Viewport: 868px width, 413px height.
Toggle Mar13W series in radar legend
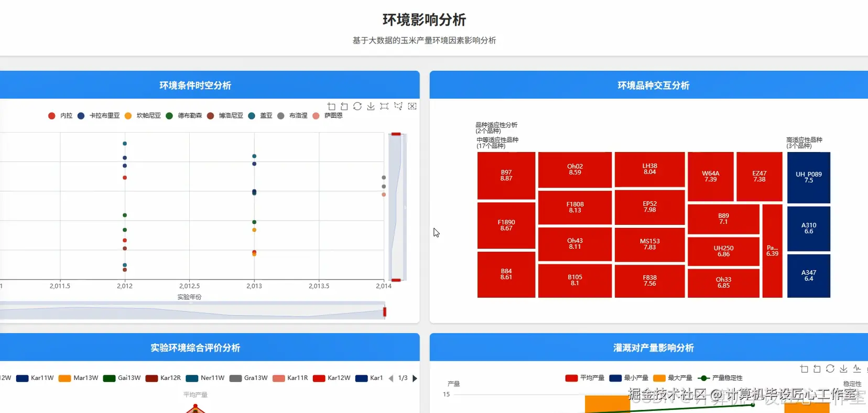[x=79, y=378]
